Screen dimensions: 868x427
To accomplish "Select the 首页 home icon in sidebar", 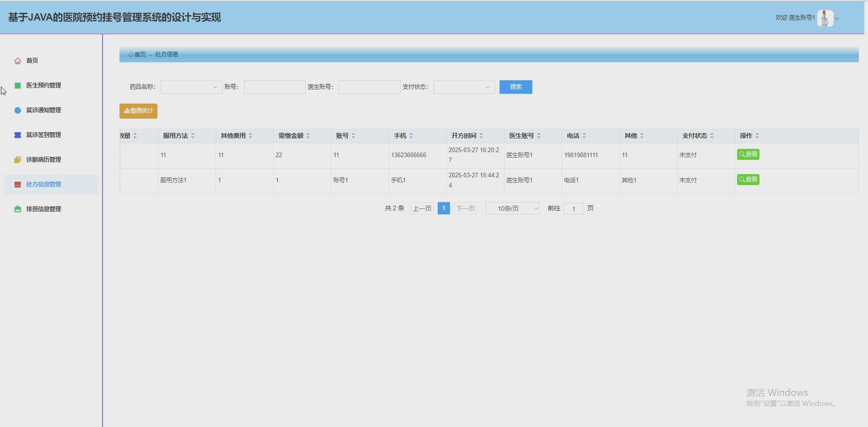I will click(x=17, y=60).
